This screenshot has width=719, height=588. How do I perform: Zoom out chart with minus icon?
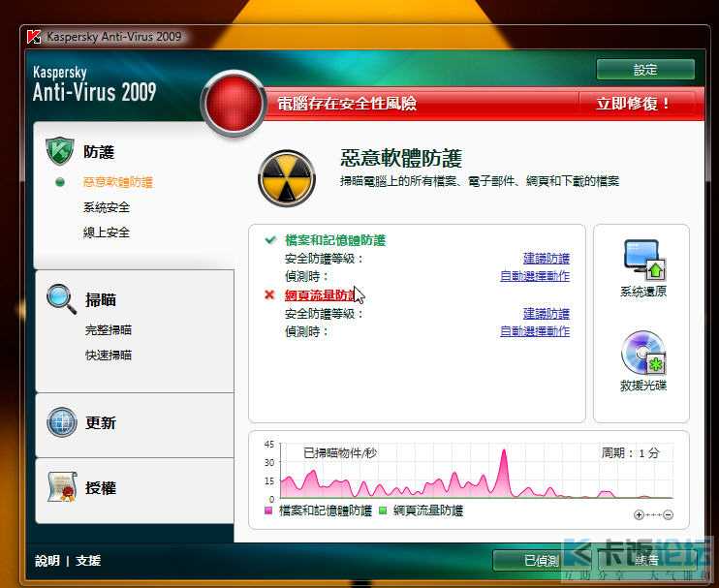(669, 514)
